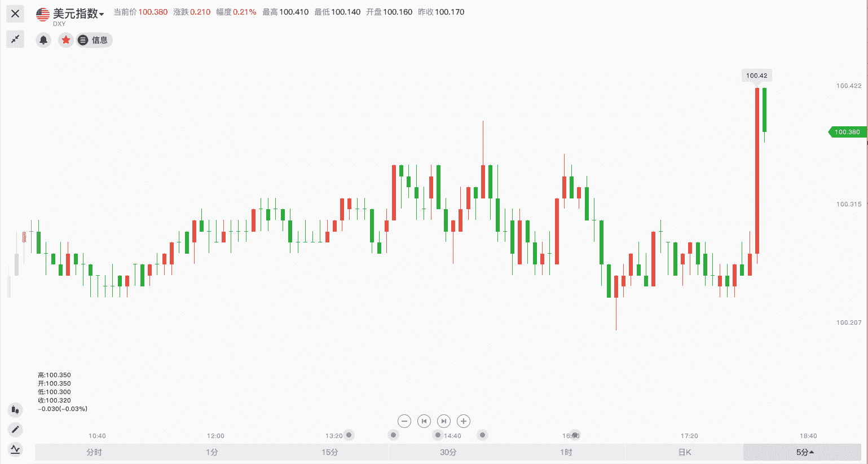The width and height of the screenshot is (868, 464).
Task: Click the green 100.380 current price tag
Action: tap(848, 132)
